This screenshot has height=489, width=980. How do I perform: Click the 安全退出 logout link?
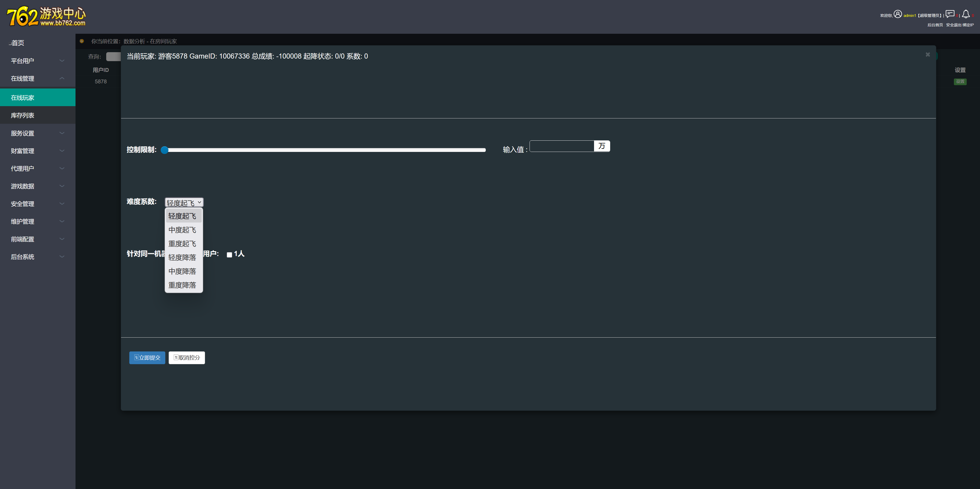coord(953,25)
